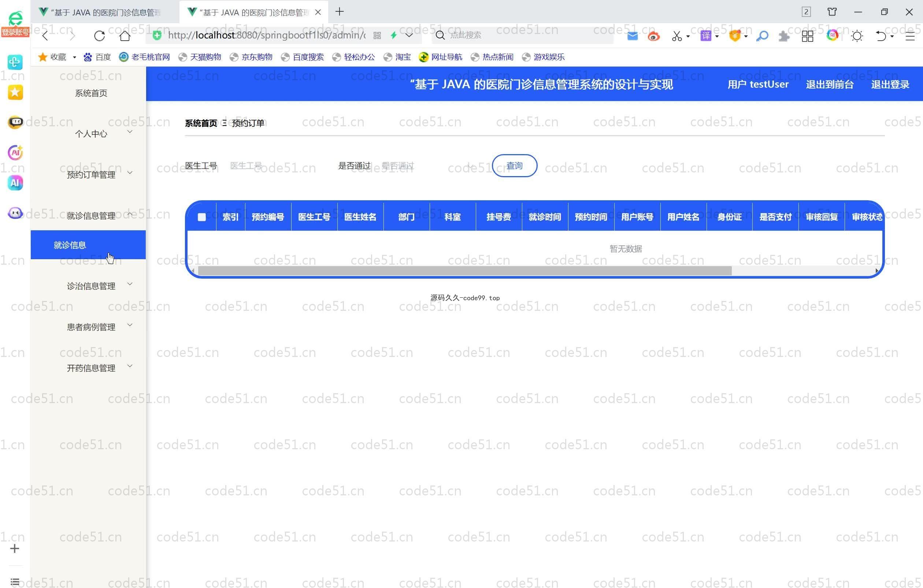923x588 pixels.
Task: Close the active browser tab
Action: coord(318,12)
